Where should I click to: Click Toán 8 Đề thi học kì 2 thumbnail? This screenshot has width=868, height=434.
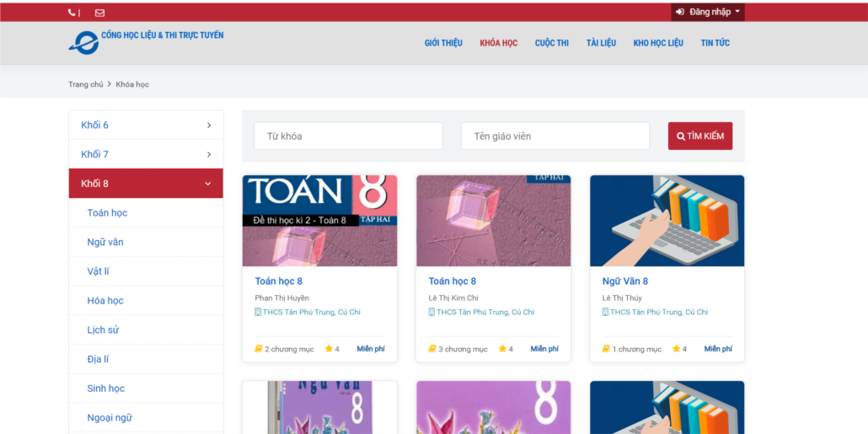point(320,221)
